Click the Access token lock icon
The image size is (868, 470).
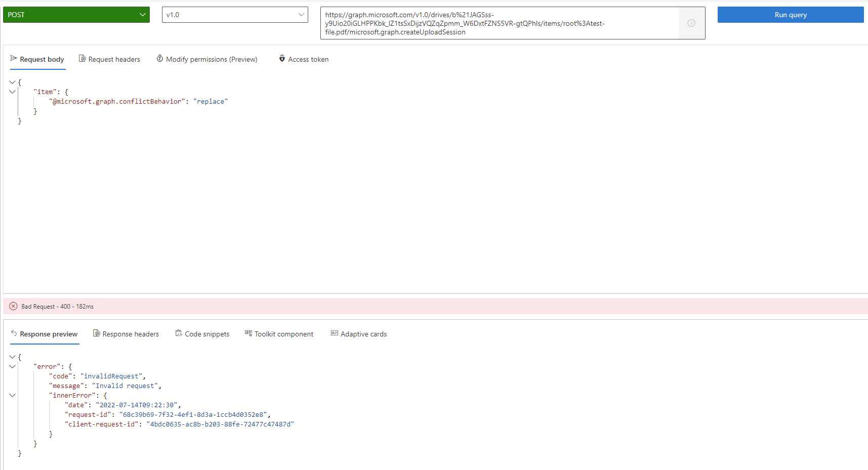tap(282, 59)
